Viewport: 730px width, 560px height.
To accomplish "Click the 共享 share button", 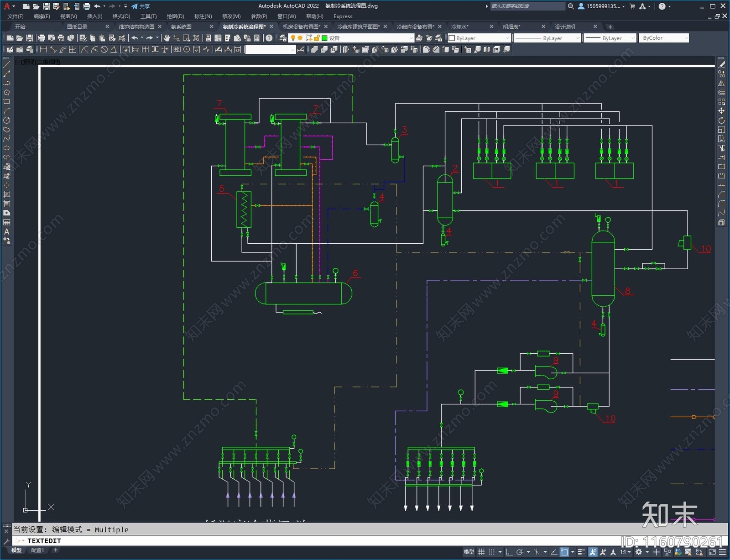I will pyautogui.click(x=141, y=6).
